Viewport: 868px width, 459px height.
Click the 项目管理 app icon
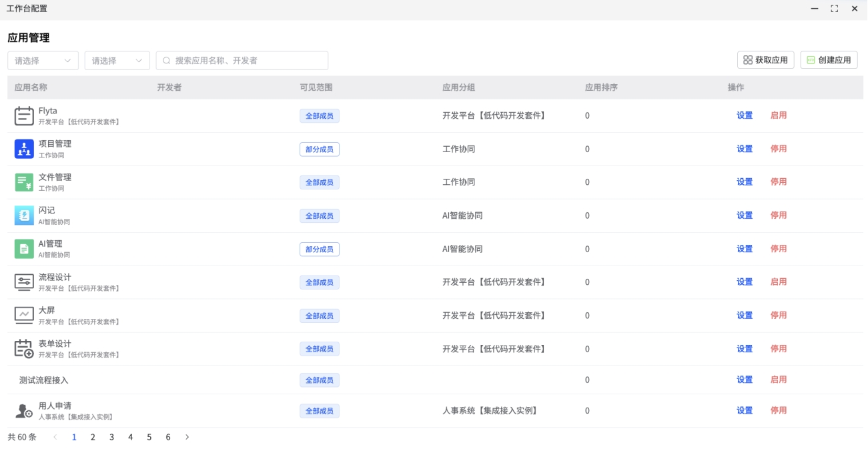[24, 149]
